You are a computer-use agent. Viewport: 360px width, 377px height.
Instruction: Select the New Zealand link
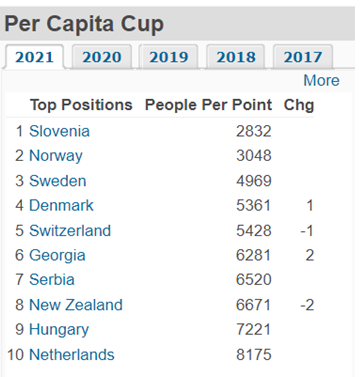coord(76,305)
